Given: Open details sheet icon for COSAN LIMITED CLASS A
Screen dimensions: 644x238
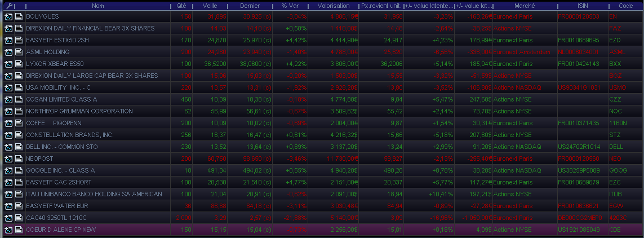Looking at the screenshot, I should pos(19,99).
